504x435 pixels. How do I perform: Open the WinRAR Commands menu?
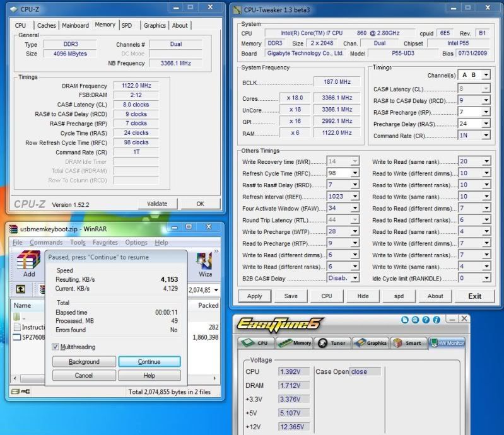(46, 242)
